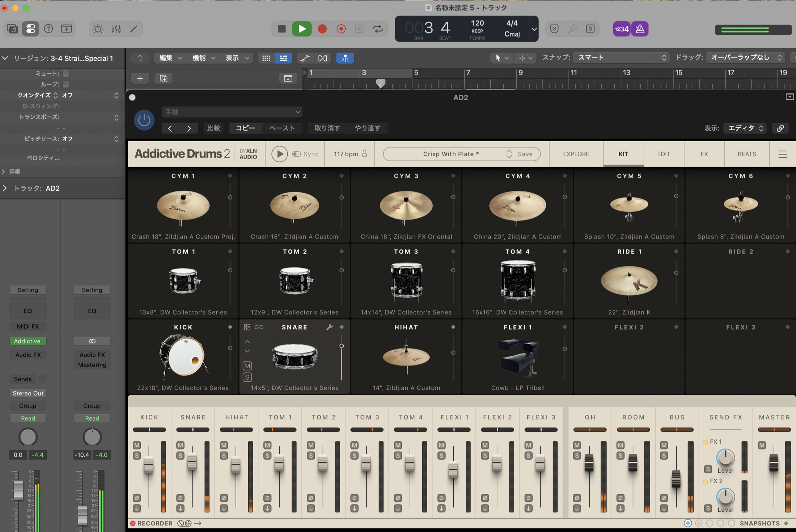Open the SNARE wrench edit icon
The height and width of the screenshot is (532, 796).
tap(329, 327)
